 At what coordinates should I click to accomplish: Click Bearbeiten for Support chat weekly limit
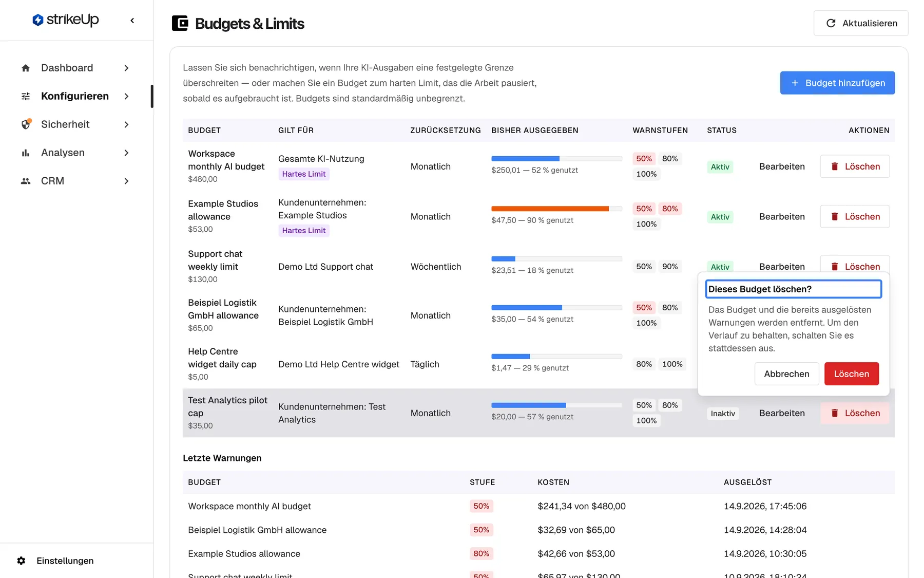(x=782, y=267)
